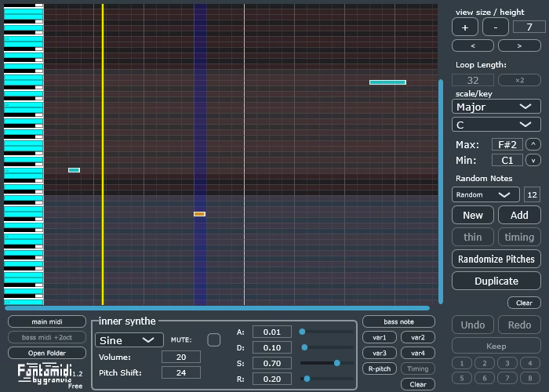Open the Sine waveform dropdown
Image resolution: width=549 pixels, height=392 pixels.
[x=129, y=340]
